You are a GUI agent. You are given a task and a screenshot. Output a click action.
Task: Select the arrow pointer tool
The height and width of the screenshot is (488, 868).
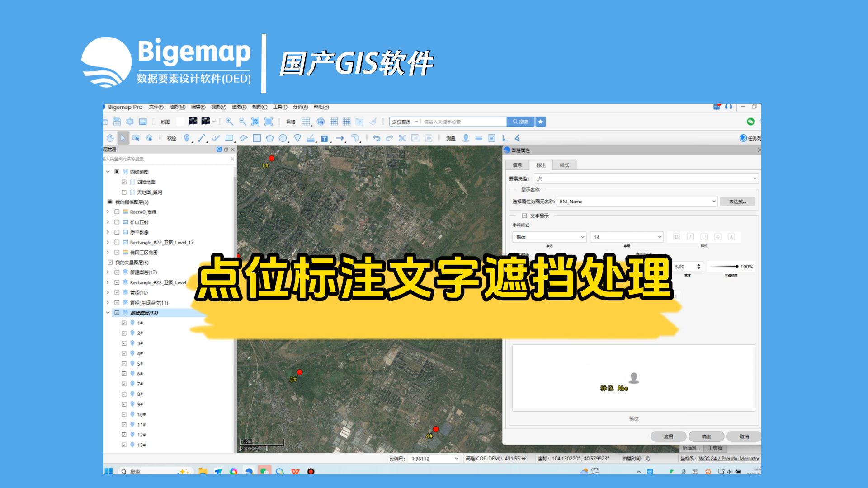(123, 138)
